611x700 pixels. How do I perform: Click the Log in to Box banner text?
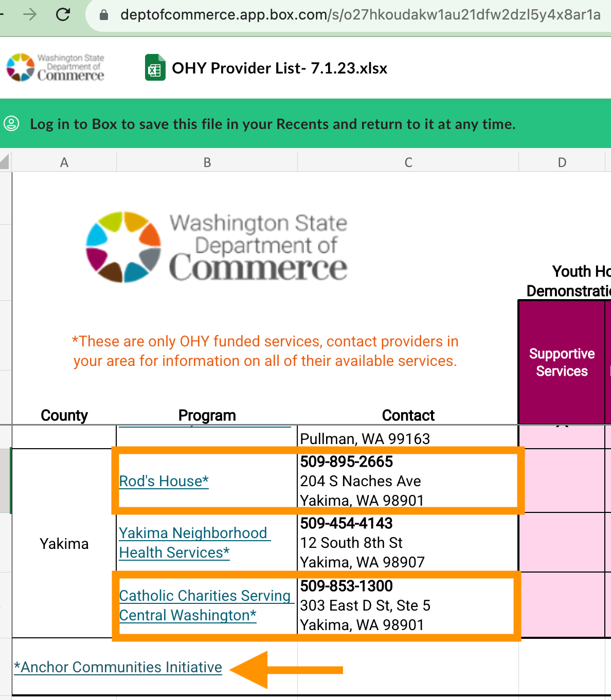[273, 124]
